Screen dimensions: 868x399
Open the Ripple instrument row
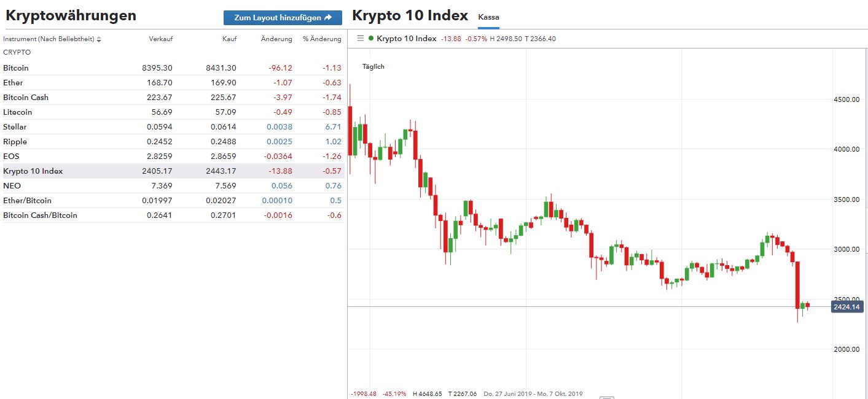tap(15, 142)
